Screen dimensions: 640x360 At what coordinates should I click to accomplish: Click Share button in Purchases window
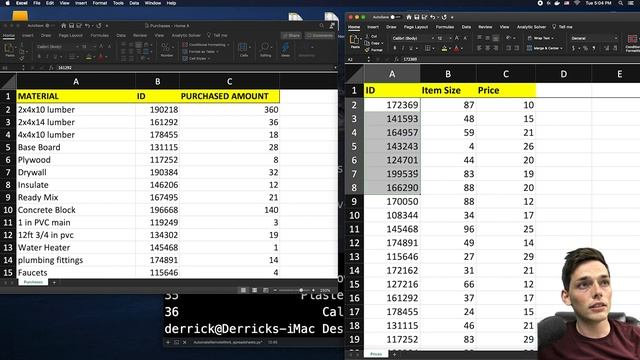coord(291,36)
